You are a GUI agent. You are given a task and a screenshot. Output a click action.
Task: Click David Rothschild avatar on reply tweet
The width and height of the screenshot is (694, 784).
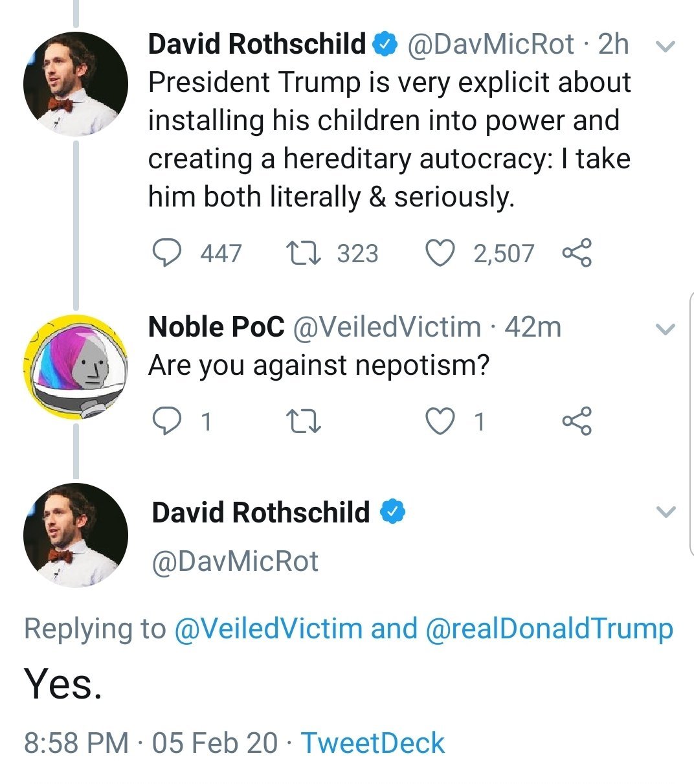[75, 535]
